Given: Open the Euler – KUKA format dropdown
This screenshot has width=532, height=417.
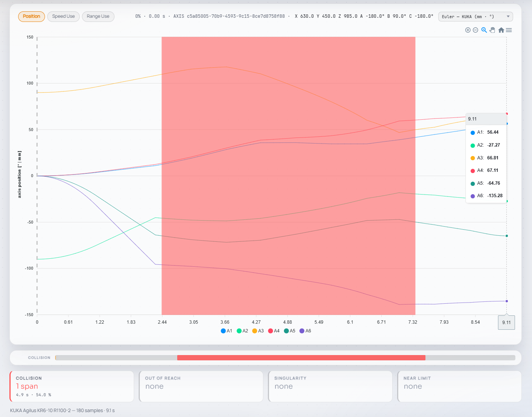Looking at the screenshot, I should point(475,17).
